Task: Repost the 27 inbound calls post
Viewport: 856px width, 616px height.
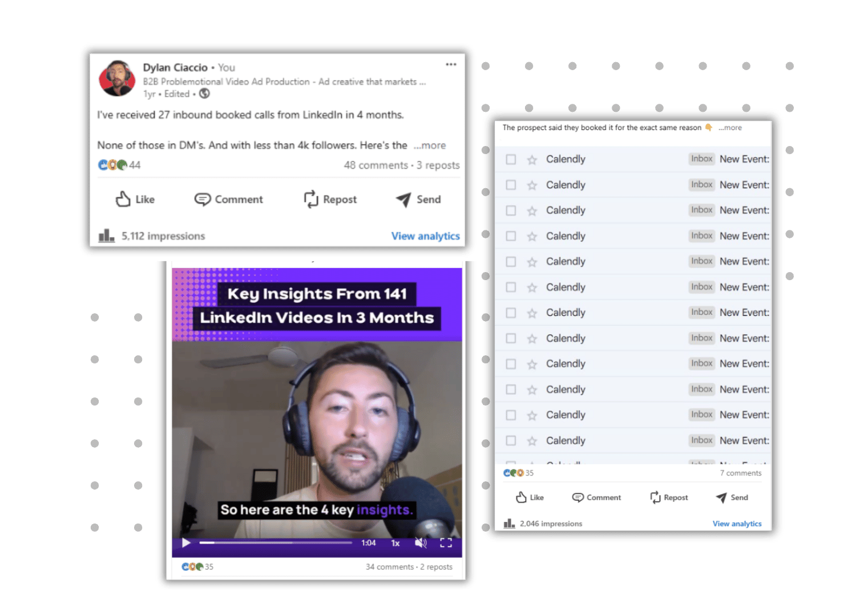Action: [x=311, y=199]
